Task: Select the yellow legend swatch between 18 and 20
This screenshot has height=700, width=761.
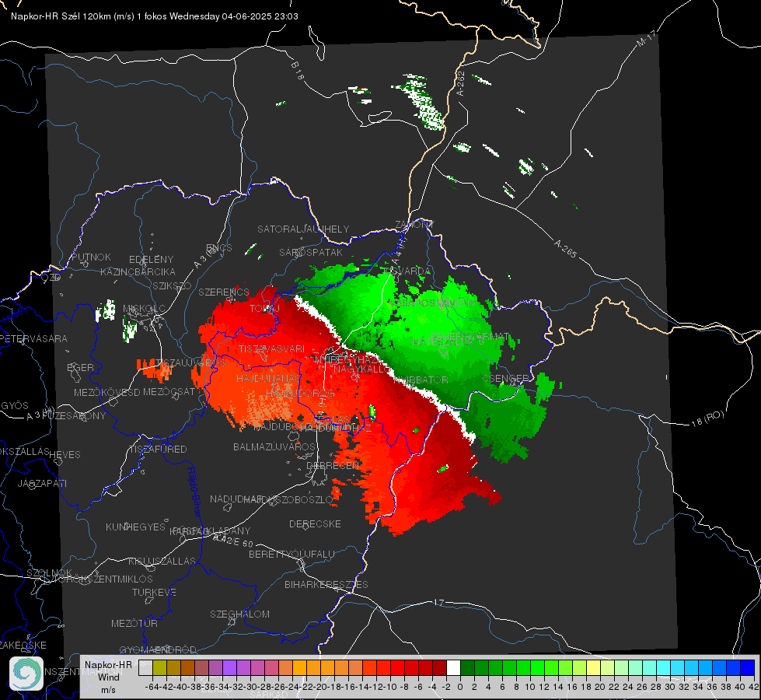Action: tap(594, 668)
